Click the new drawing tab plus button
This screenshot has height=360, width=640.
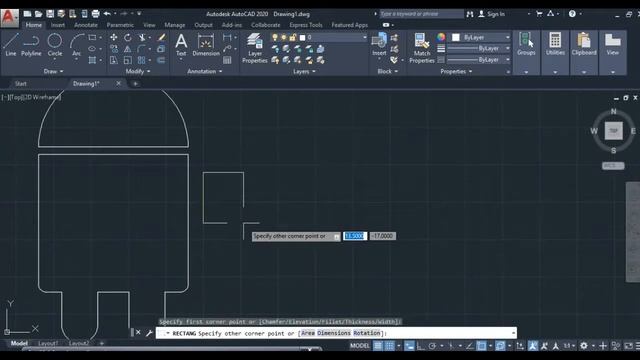tap(135, 84)
